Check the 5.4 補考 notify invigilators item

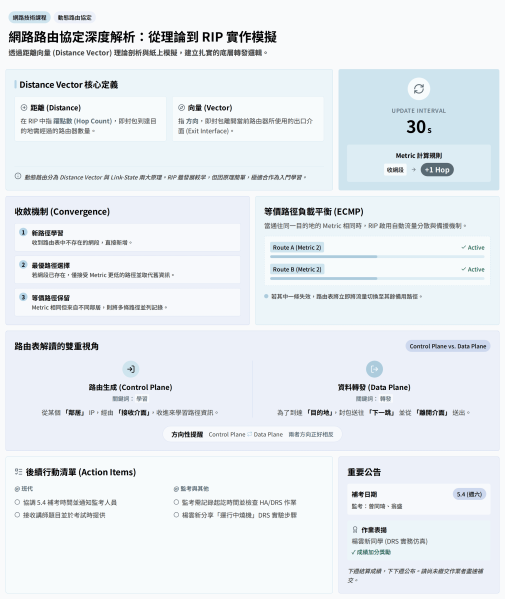[x=17, y=502]
